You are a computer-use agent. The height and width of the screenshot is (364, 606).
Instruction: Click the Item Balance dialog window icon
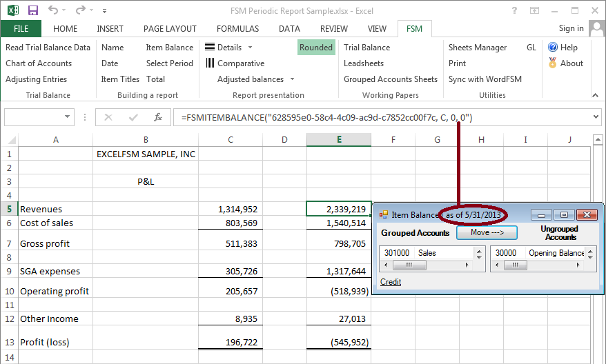383,214
